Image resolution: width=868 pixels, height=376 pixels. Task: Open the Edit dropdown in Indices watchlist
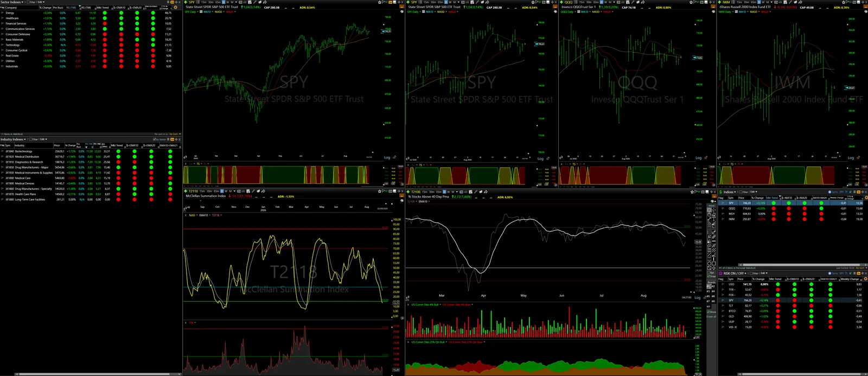(754, 192)
